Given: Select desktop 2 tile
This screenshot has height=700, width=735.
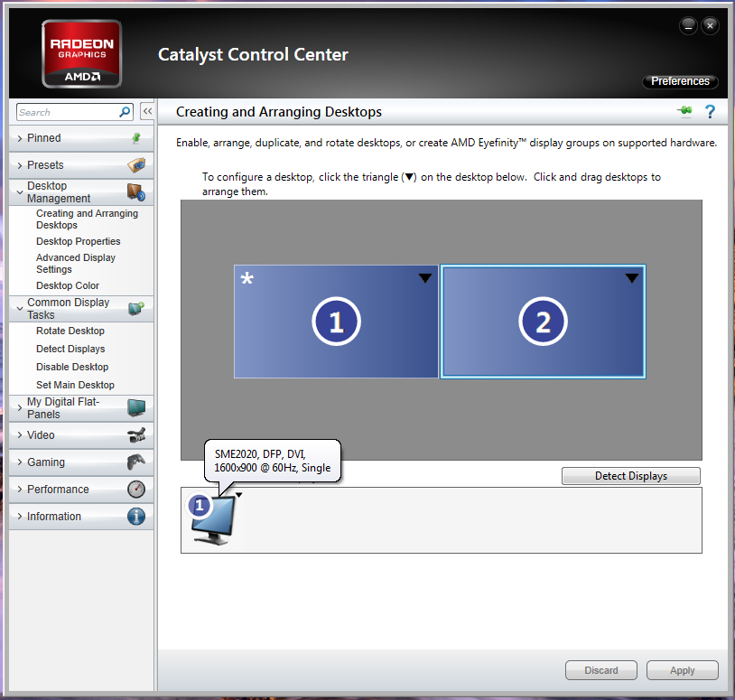Looking at the screenshot, I should (x=543, y=322).
